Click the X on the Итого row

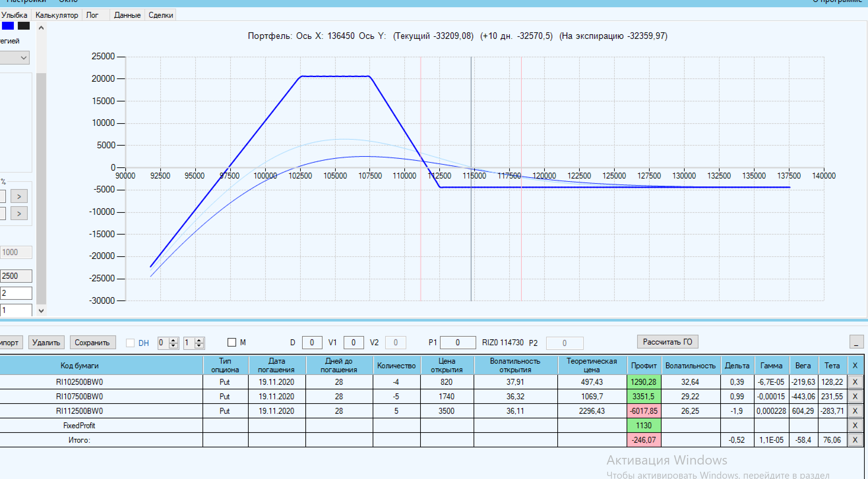854,439
